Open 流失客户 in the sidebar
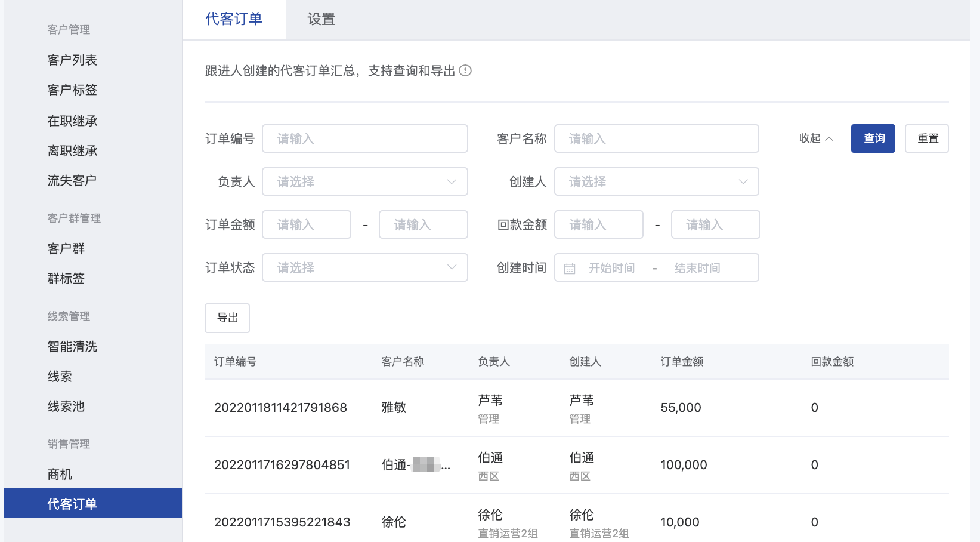 pyautogui.click(x=72, y=180)
